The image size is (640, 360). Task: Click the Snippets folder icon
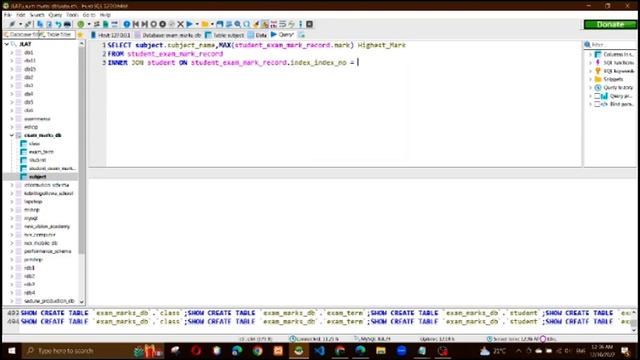tap(598, 79)
